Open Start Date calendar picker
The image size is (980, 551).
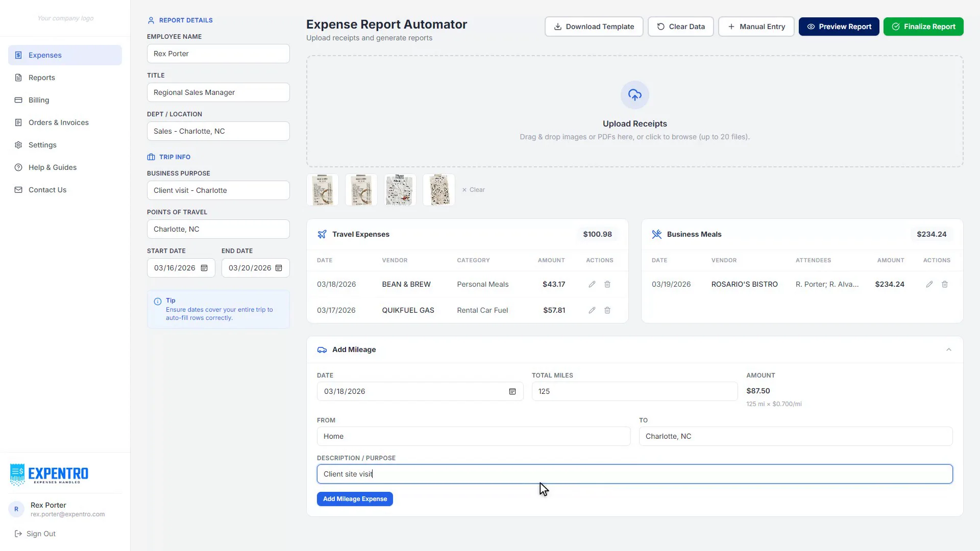point(204,268)
